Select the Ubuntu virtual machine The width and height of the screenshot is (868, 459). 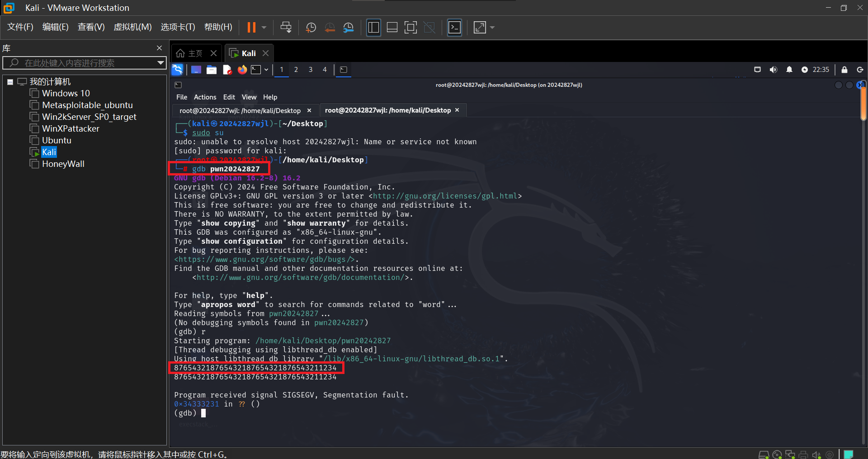(57, 140)
